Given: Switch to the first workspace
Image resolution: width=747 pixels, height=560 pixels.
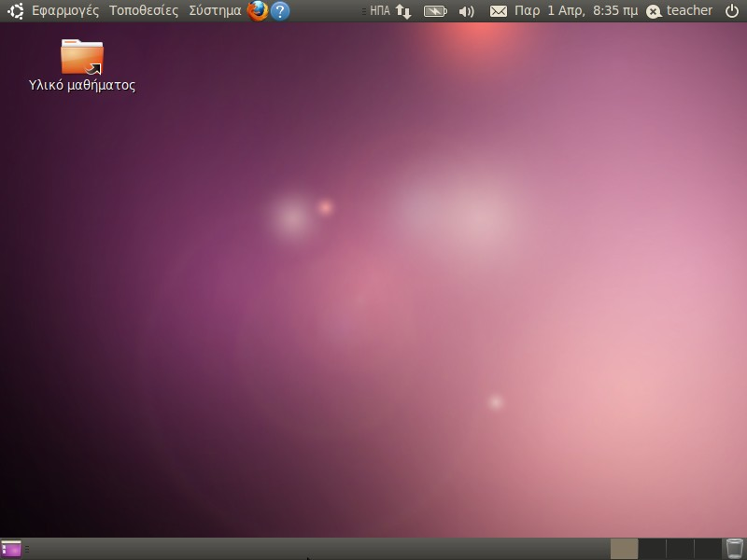Looking at the screenshot, I should click(624, 549).
